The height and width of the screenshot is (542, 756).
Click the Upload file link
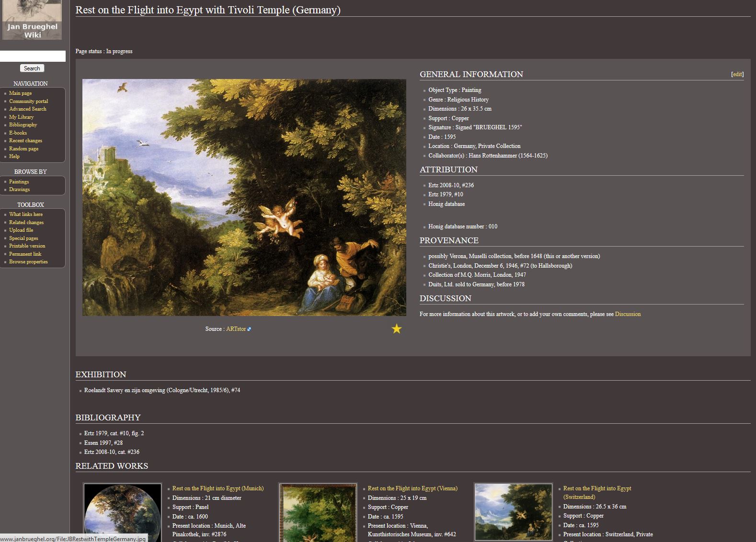[x=21, y=230]
